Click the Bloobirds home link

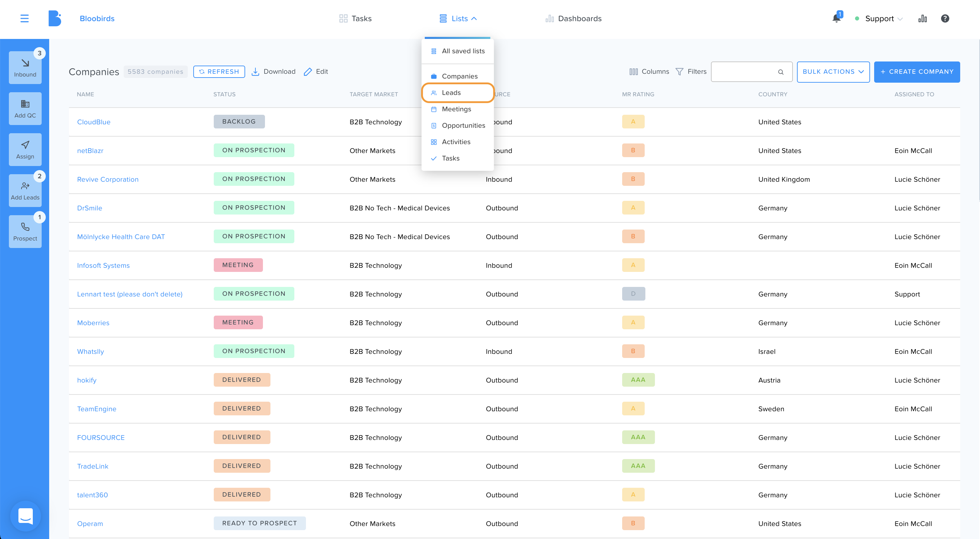[97, 18]
